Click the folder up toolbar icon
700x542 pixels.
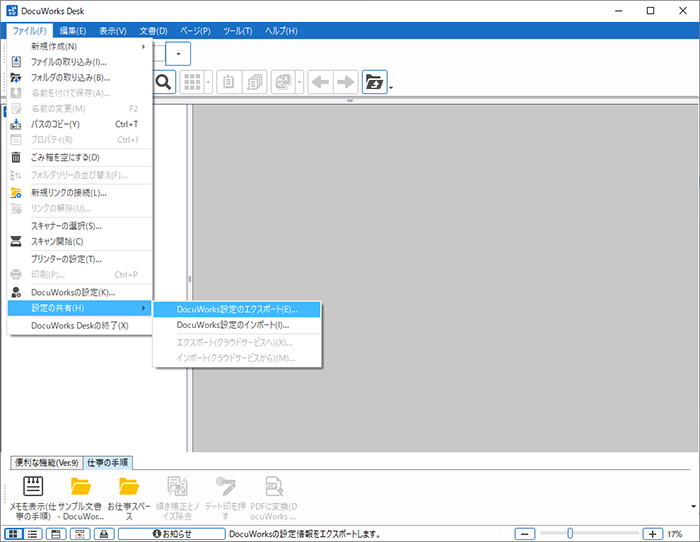pyautogui.click(x=374, y=82)
